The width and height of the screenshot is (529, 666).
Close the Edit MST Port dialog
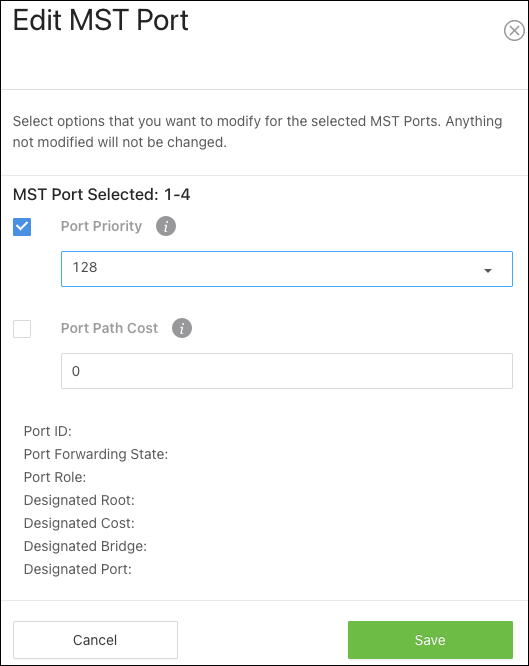pyautogui.click(x=514, y=31)
